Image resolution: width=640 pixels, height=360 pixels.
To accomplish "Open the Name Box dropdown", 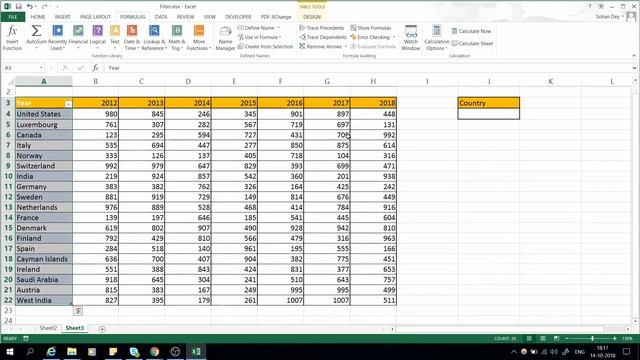I will (x=41, y=68).
